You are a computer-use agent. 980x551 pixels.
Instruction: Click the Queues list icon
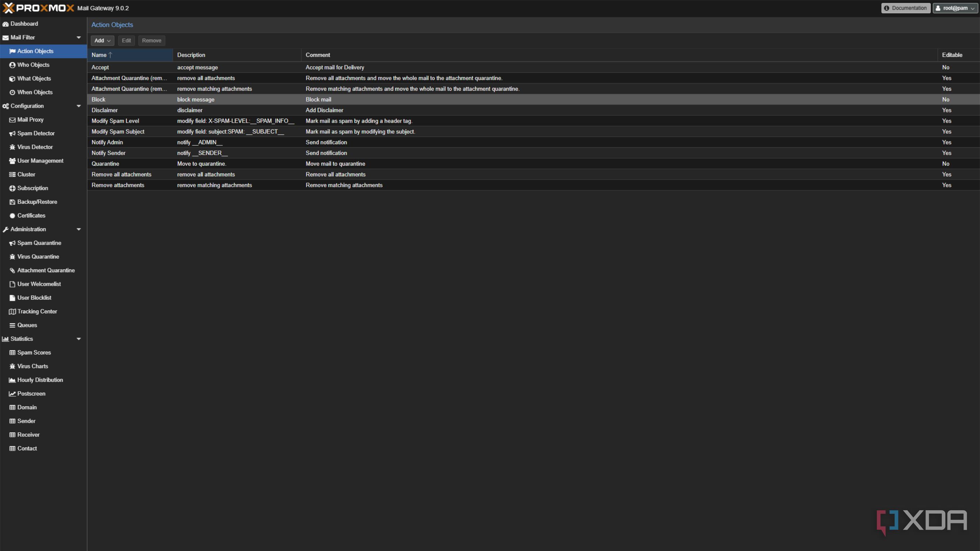pyautogui.click(x=12, y=325)
